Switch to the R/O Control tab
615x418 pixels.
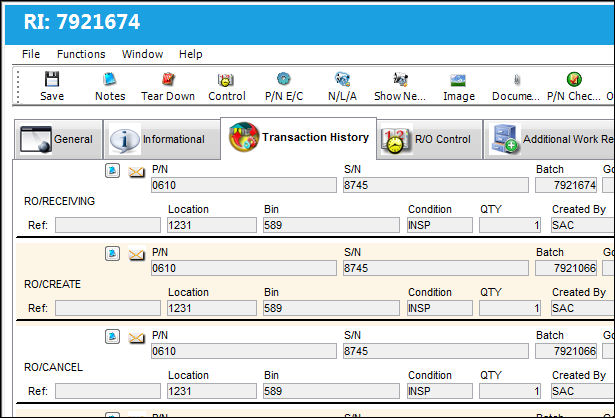(x=430, y=139)
